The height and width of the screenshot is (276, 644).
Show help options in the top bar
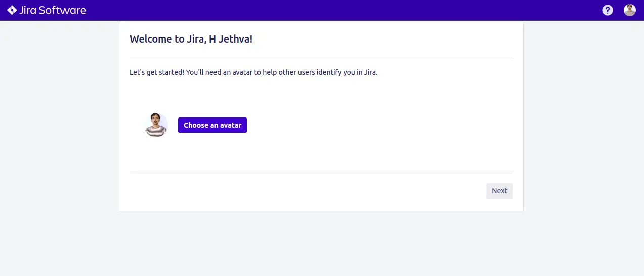608,10
